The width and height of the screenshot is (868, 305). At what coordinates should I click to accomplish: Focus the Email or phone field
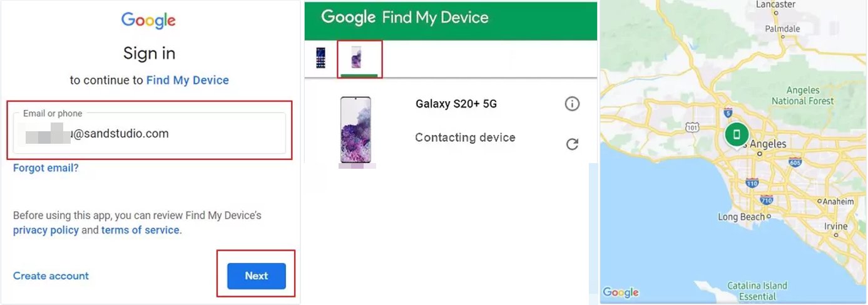pos(150,134)
